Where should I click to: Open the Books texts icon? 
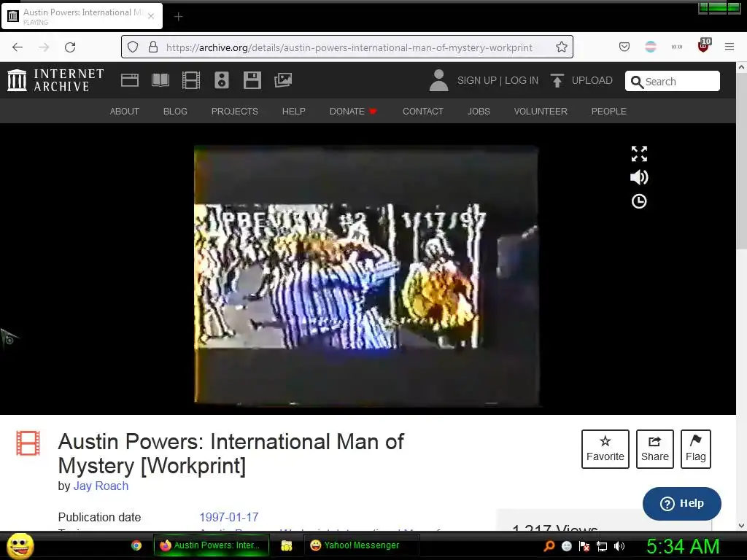click(160, 80)
